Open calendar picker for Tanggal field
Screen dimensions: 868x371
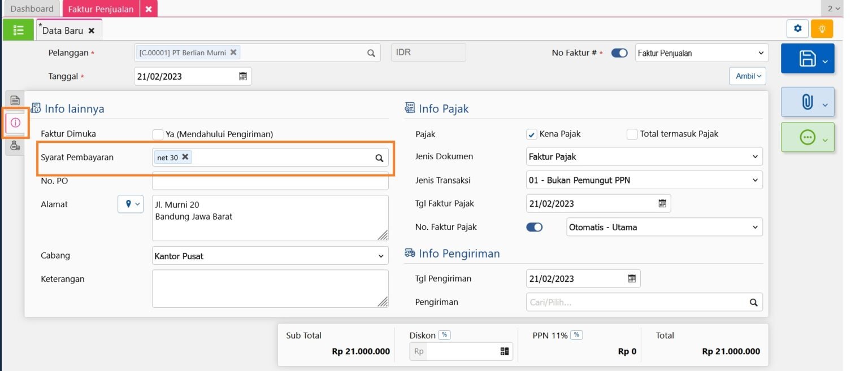[243, 76]
